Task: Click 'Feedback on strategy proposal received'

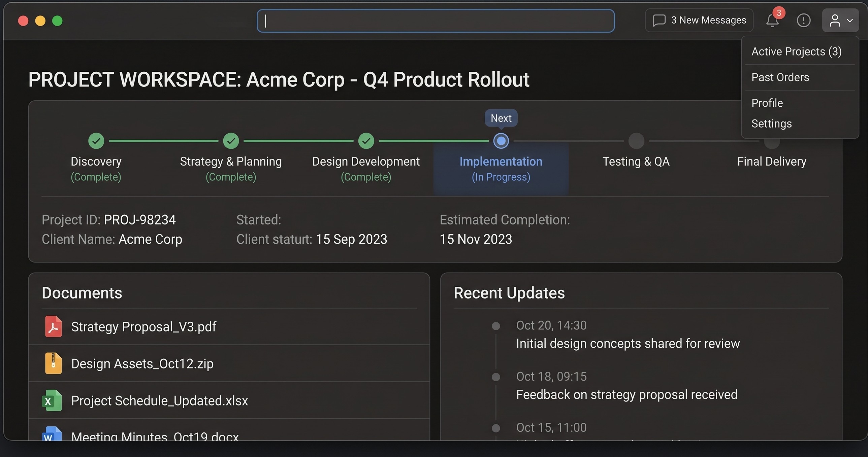Action: coord(627,395)
